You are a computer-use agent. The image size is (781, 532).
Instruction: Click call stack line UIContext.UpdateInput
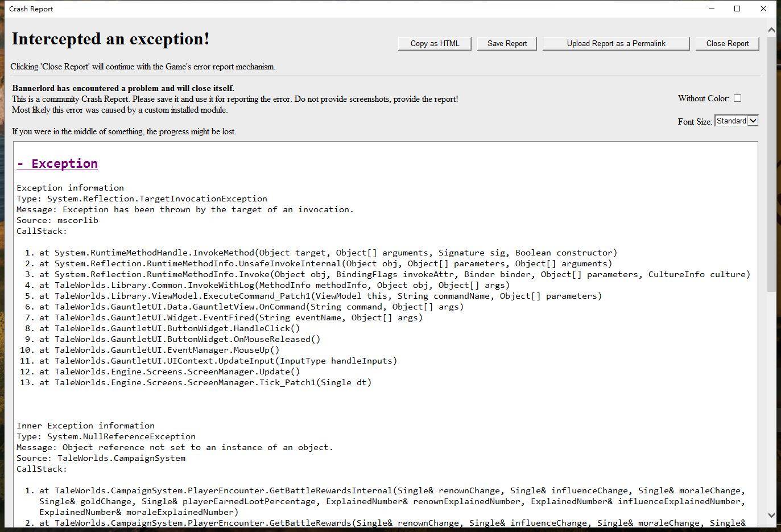(x=218, y=361)
